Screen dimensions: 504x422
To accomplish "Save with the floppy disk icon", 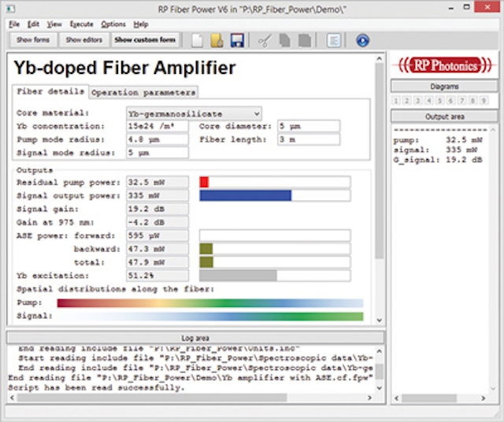I will (237, 40).
